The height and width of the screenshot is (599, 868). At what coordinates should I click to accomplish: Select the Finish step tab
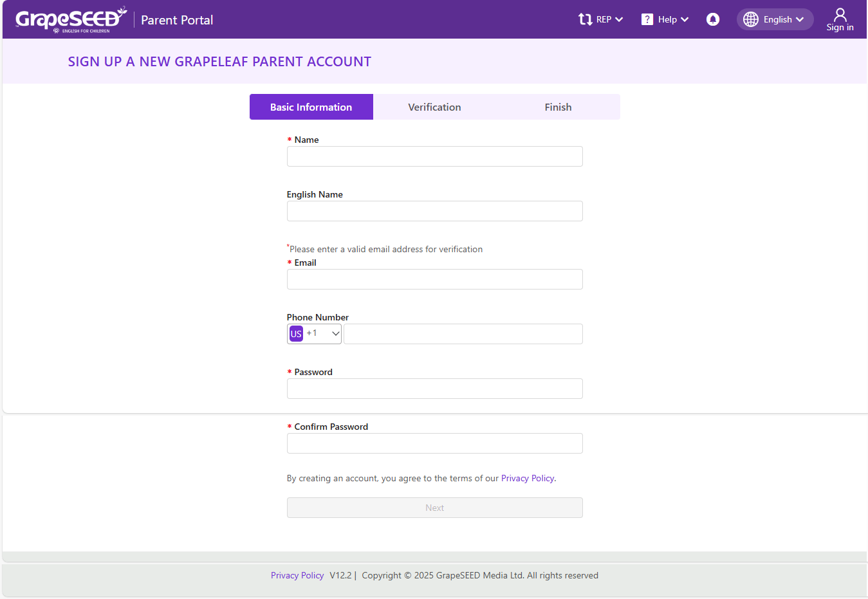pos(558,107)
